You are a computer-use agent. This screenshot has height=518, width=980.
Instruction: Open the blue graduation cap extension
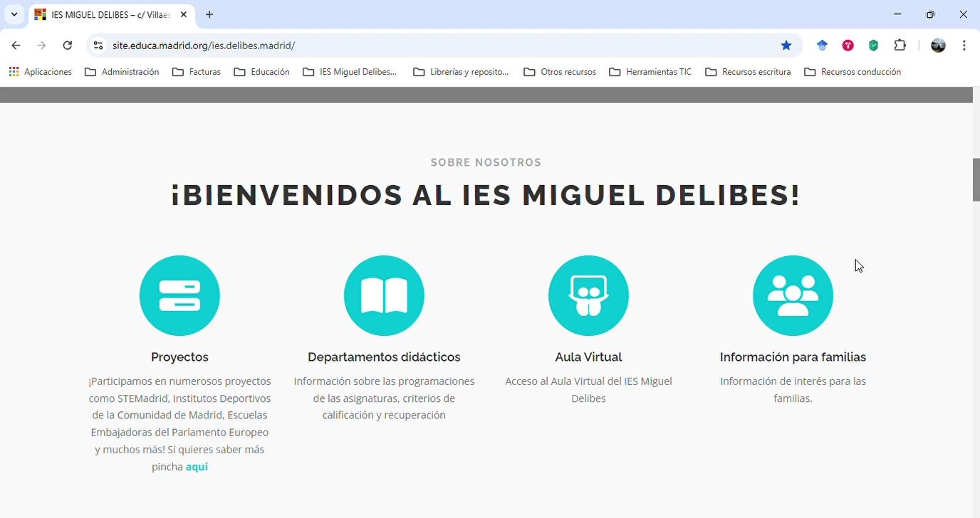click(822, 46)
